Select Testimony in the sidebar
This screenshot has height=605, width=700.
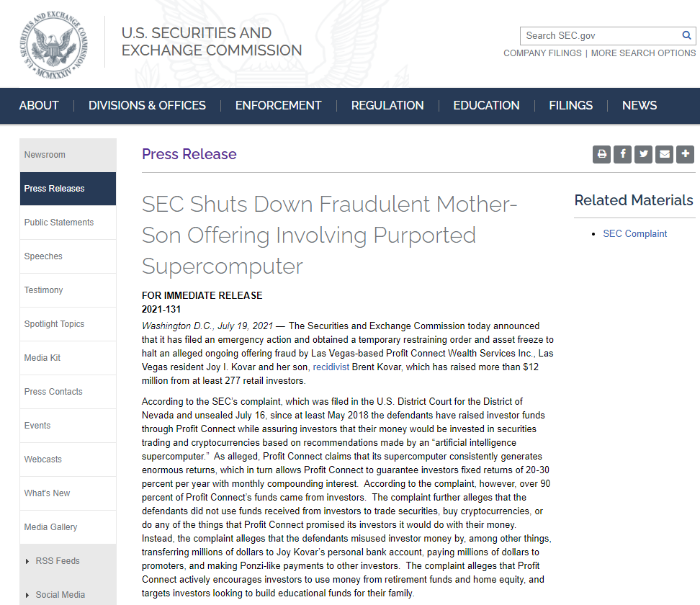tap(44, 290)
